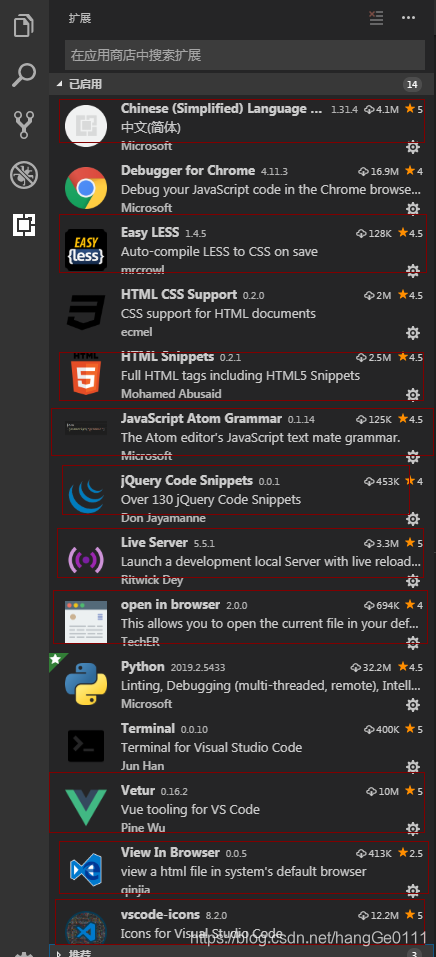436x957 pixels.
Task: Select the Python extension title
Action: coord(143,666)
